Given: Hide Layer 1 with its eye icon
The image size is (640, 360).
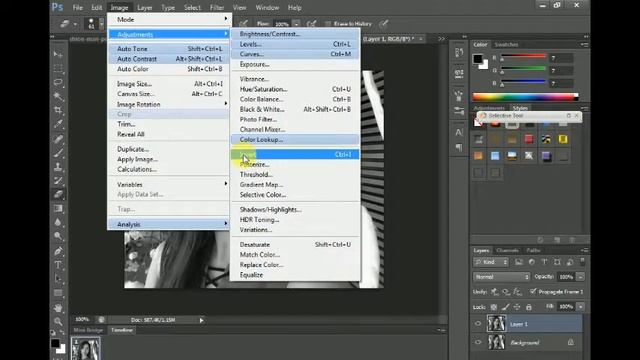Looking at the screenshot, I should coord(478,324).
